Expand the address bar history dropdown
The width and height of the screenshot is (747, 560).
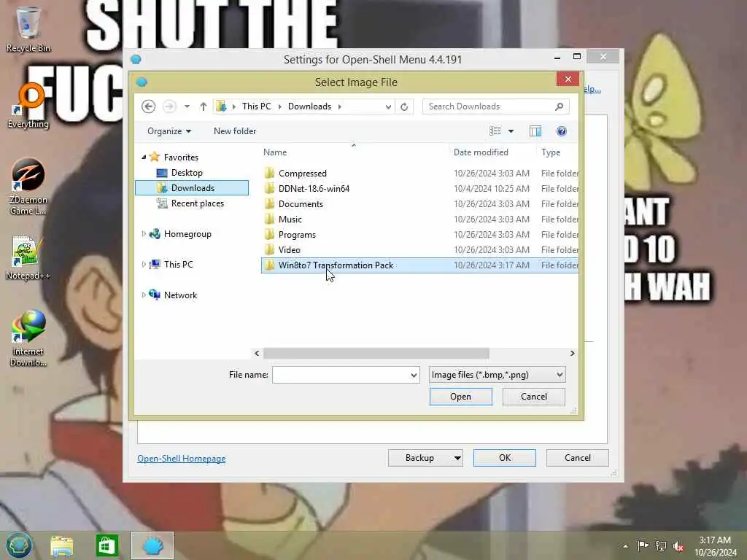tap(388, 106)
